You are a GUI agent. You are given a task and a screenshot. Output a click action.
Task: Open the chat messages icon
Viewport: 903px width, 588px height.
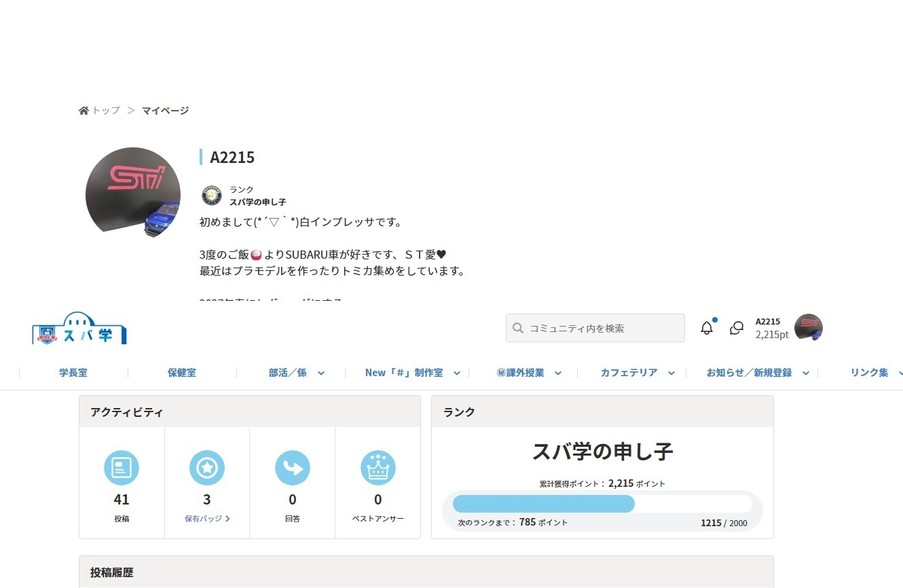point(737,328)
